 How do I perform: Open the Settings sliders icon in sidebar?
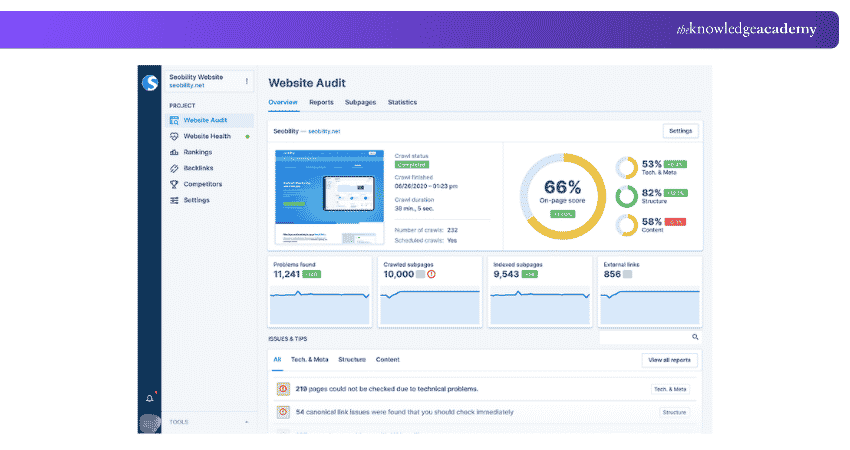[x=174, y=200]
